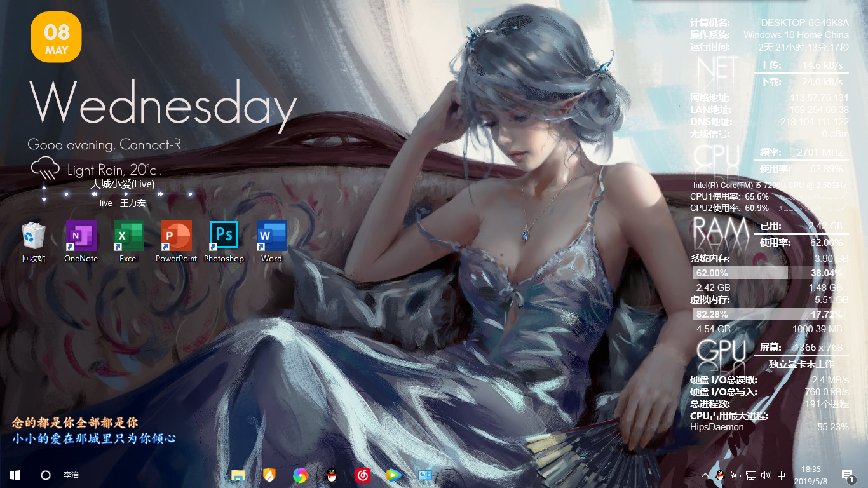The height and width of the screenshot is (488, 868).
Task: Open the volume speaker tray icon
Action: [x=766, y=475]
